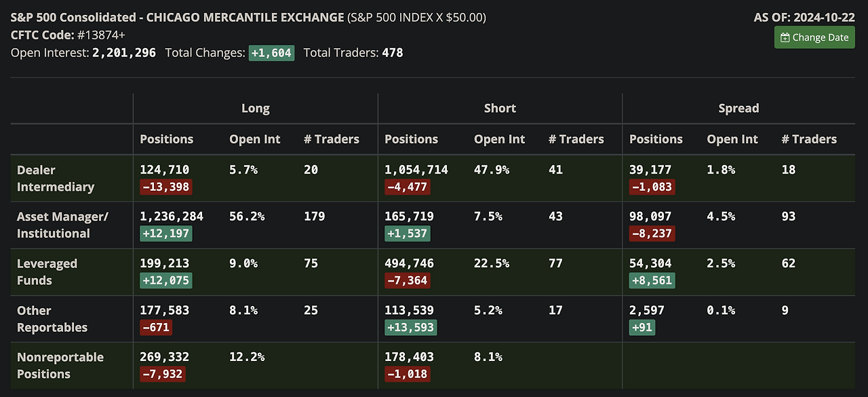Click the green +13,593 change badge
Viewport: 868px width, 397px height.
pyautogui.click(x=410, y=328)
